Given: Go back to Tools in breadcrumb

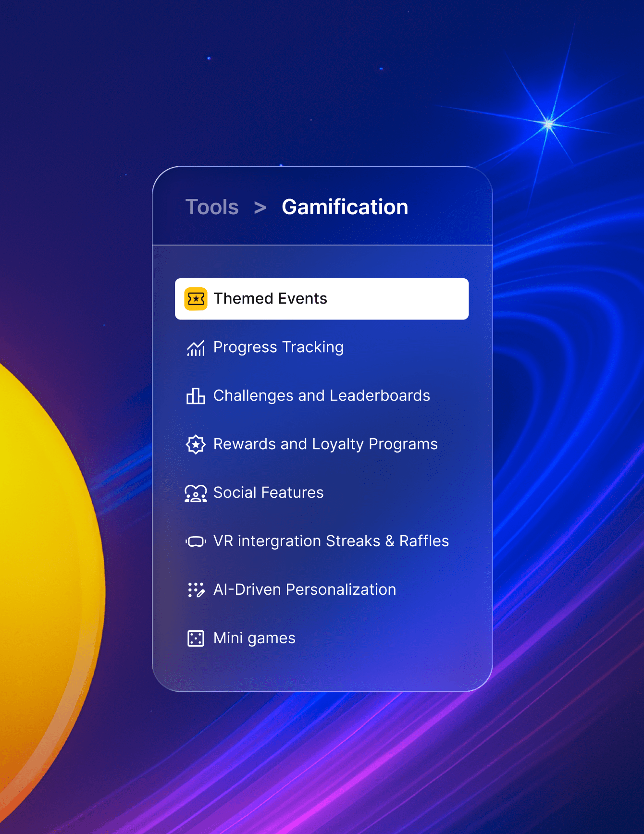Looking at the screenshot, I should click(212, 207).
